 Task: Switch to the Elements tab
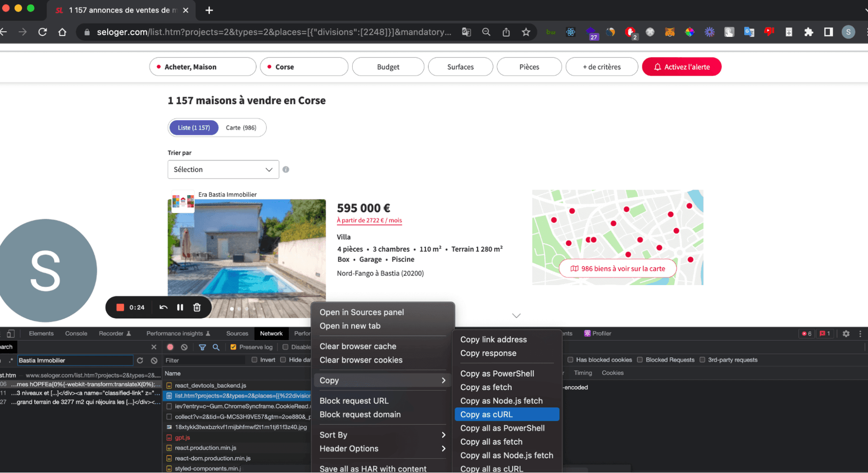pyautogui.click(x=41, y=334)
